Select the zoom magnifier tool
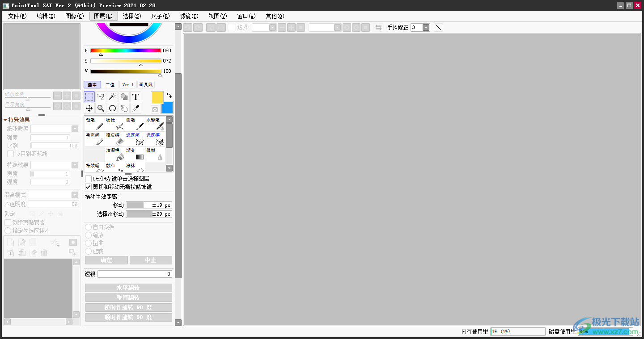 pos(101,108)
